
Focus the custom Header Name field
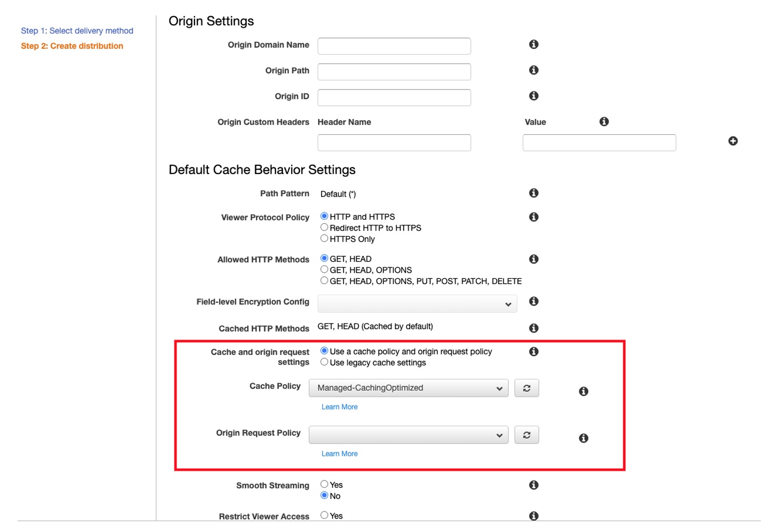[x=394, y=143]
